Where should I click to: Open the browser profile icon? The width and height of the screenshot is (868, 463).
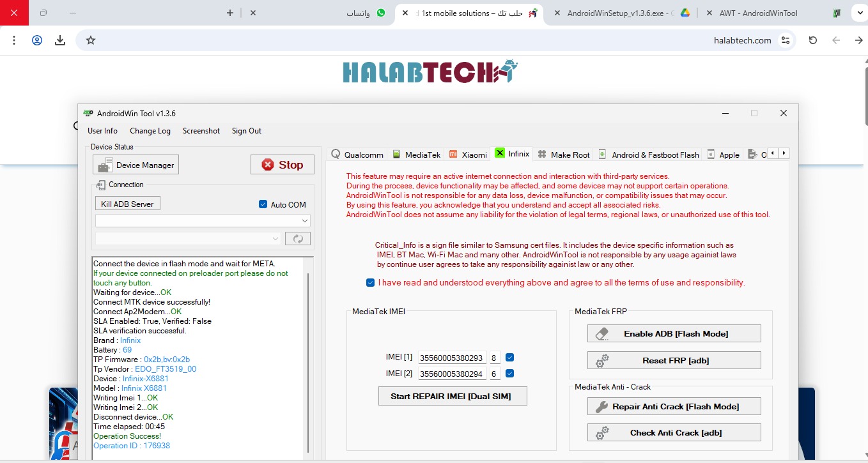click(x=37, y=40)
